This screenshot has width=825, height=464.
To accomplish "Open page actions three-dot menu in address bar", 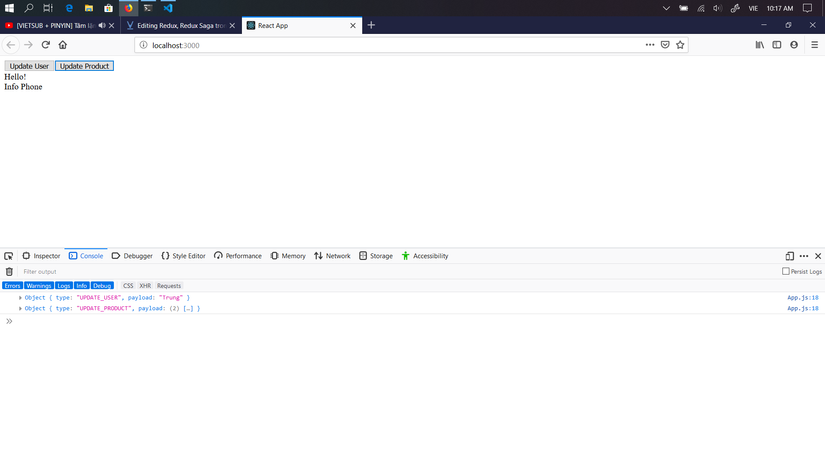I will [x=650, y=45].
